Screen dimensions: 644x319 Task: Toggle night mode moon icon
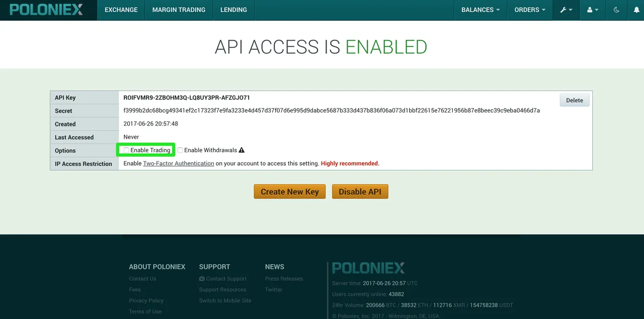click(x=616, y=10)
